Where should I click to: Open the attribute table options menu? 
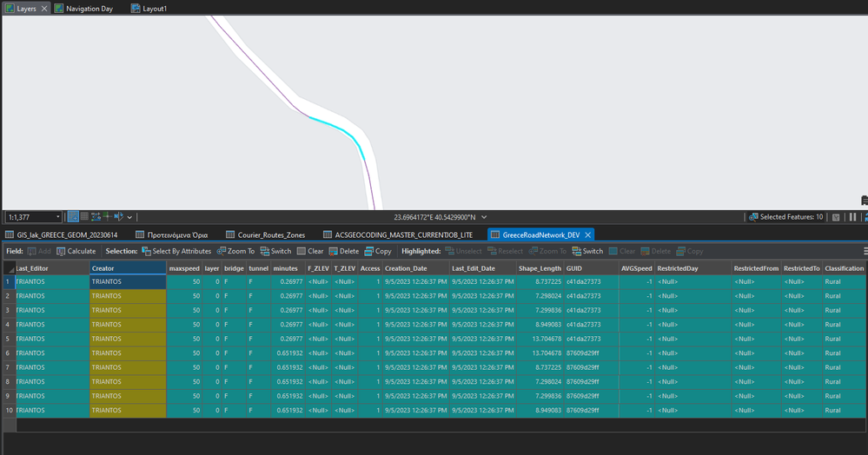[x=865, y=252]
